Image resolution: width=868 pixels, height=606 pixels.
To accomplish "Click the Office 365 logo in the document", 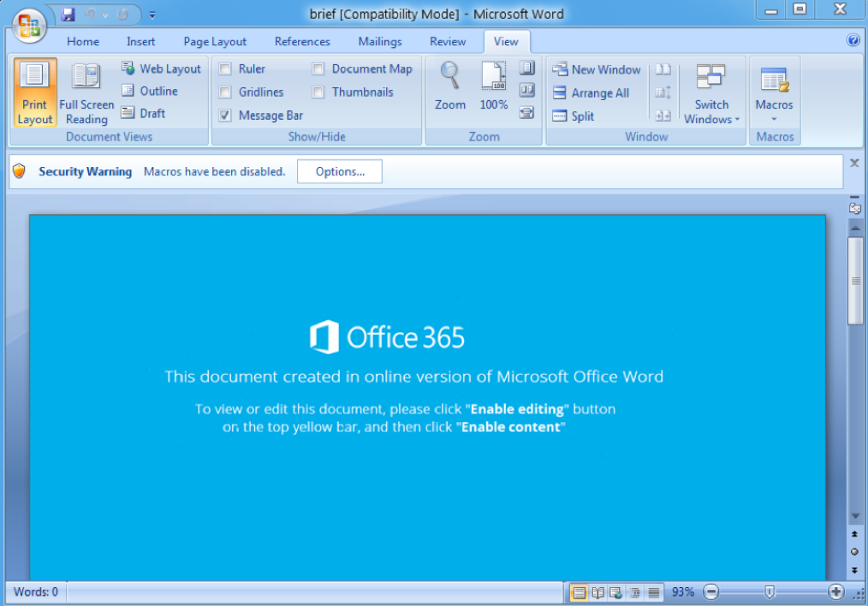I will click(387, 337).
